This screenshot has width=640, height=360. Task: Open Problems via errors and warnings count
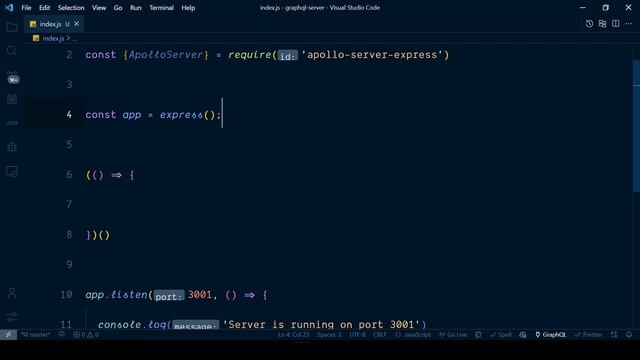86,335
